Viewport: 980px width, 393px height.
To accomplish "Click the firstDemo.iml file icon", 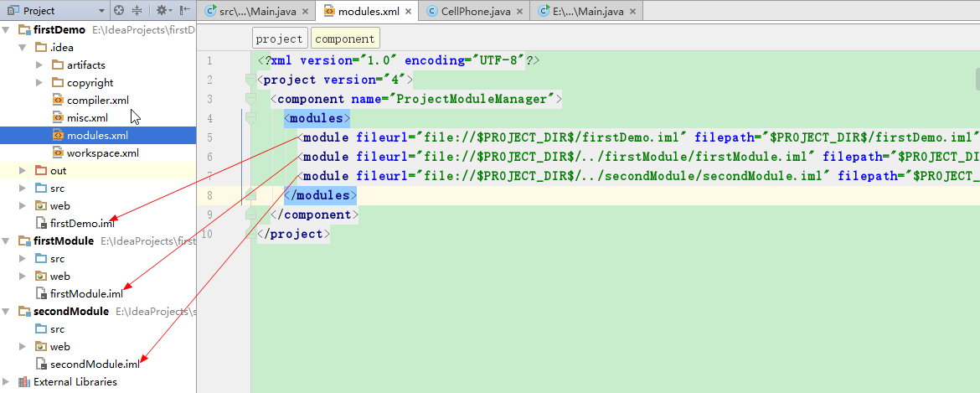I will tap(41, 223).
